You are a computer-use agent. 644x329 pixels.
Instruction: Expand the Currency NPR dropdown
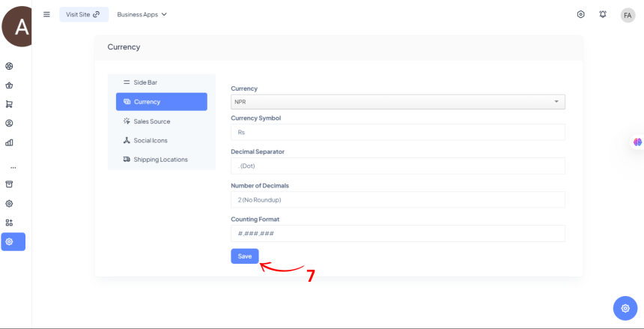pos(398,102)
